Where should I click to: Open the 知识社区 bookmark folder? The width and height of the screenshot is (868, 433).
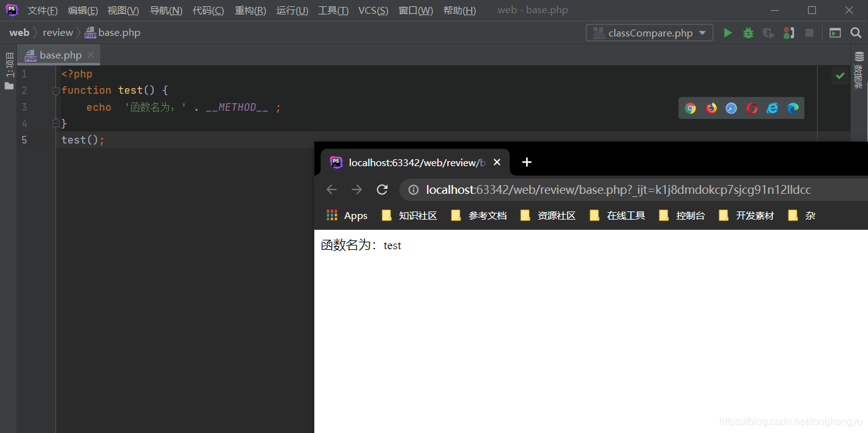click(x=409, y=215)
